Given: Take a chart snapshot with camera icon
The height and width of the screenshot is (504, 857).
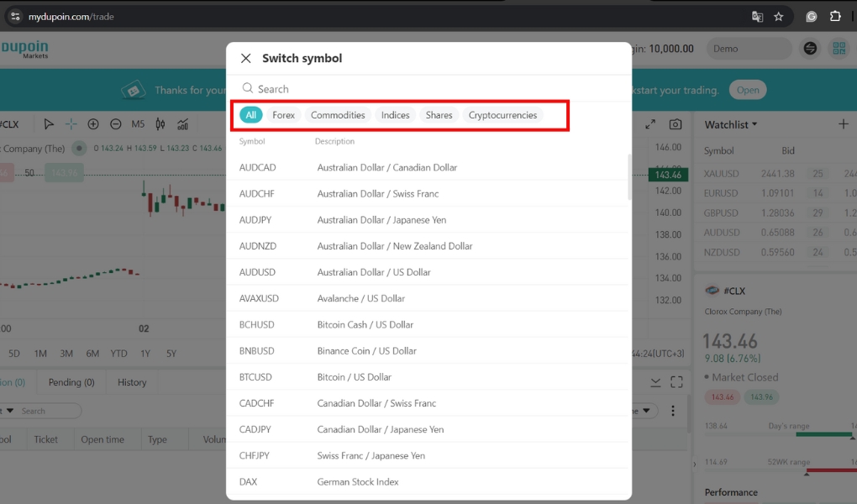Looking at the screenshot, I should 676,124.
